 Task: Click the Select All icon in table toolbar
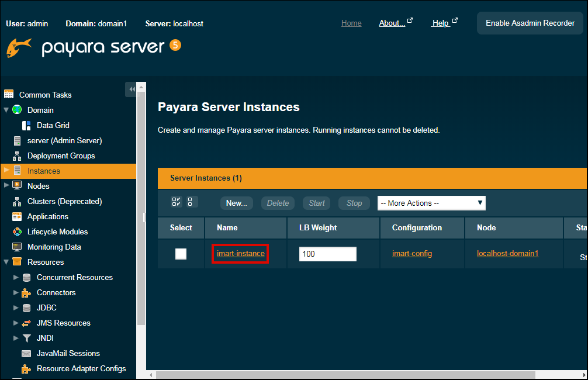point(176,202)
